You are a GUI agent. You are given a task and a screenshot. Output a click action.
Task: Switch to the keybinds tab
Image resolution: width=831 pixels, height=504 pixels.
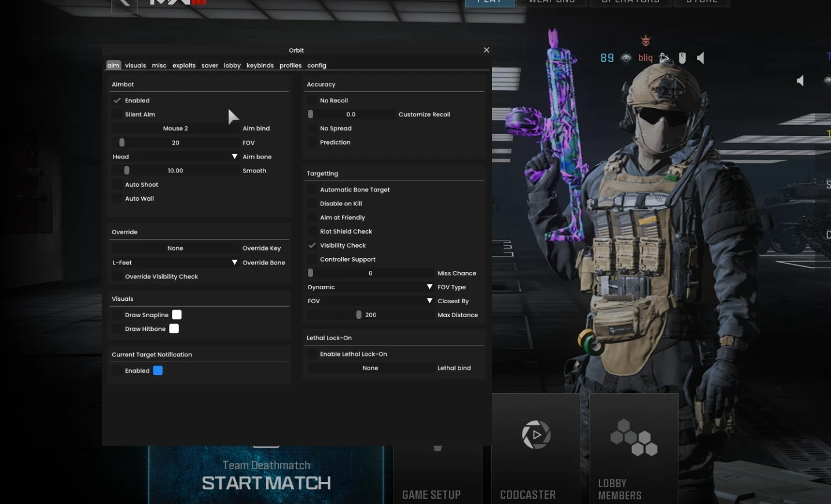pos(260,65)
